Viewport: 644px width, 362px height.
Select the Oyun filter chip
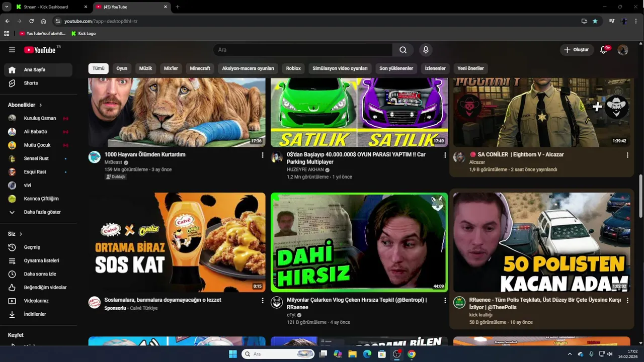point(122,68)
